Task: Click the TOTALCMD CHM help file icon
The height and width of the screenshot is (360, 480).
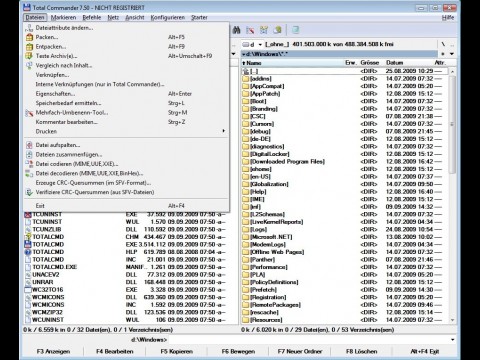Action: point(28,237)
